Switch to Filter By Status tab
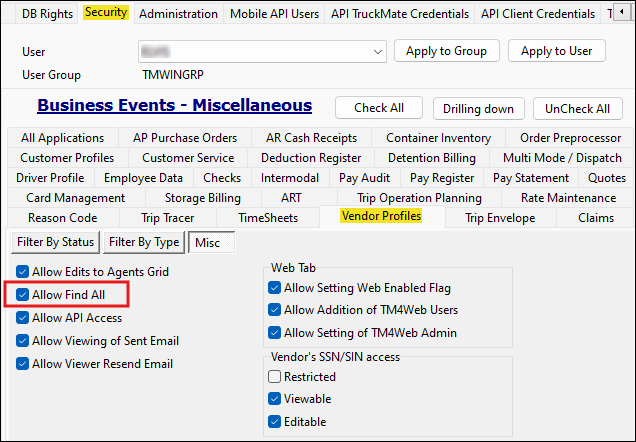This screenshot has height=442, width=636. [56, 242]
